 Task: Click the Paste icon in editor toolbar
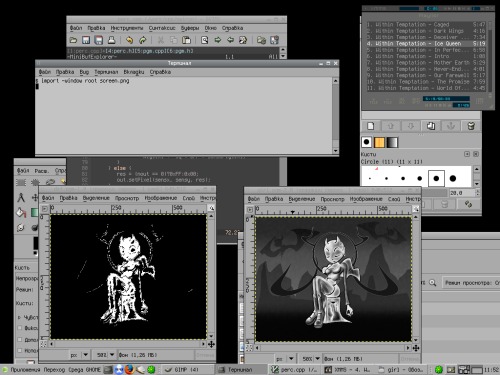(x=186, y=40)
